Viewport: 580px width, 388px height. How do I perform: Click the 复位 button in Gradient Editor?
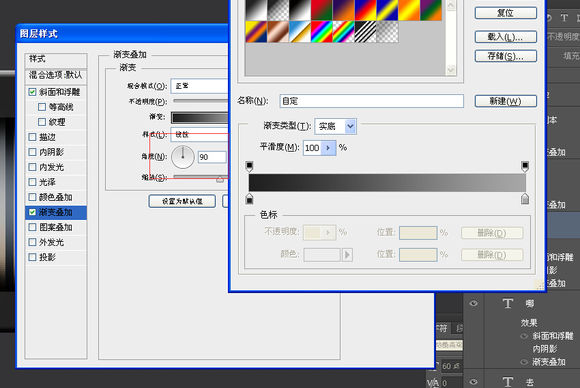click(x=506, y=13)
